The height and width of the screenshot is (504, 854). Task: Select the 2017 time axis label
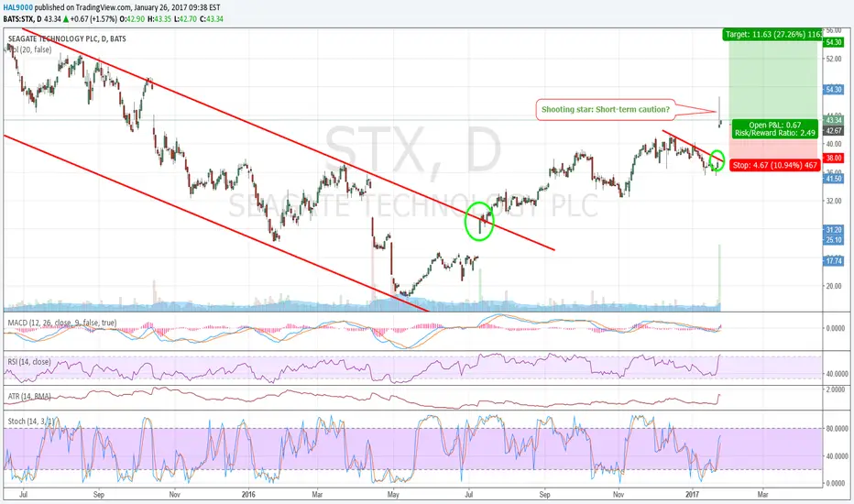pos(692,495)
